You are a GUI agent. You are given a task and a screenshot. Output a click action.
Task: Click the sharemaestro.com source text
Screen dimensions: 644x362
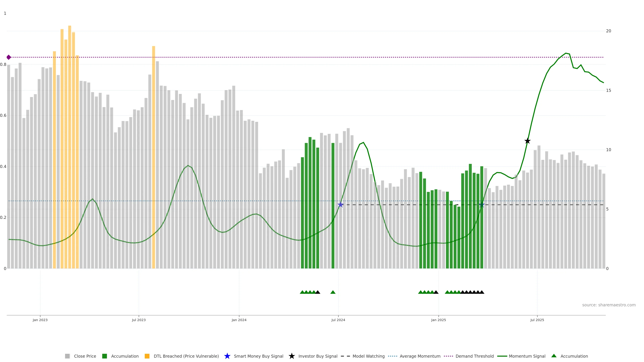click(608, 305)
